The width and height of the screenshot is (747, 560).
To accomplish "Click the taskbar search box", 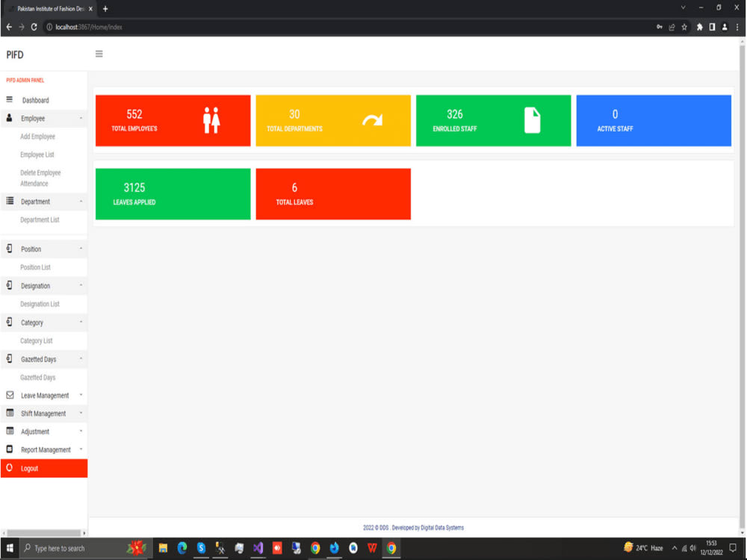I will click(x=86, y=548).
